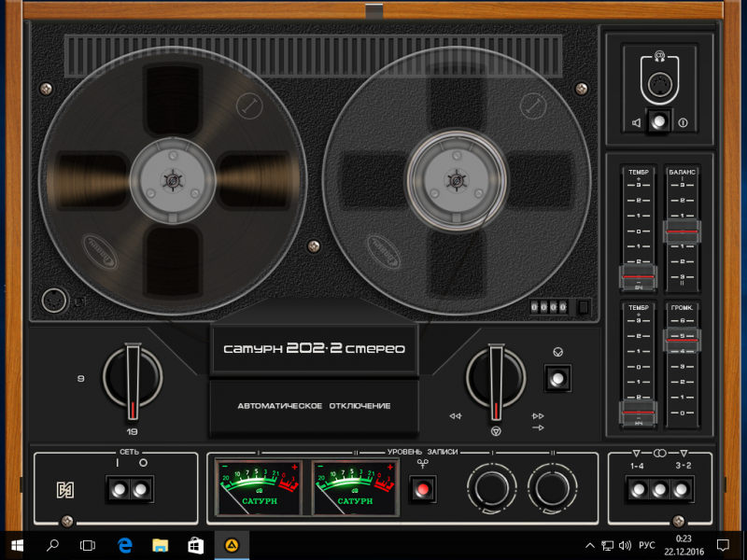The width and height of the screenshot is (747, 560).
Task: Open network status tray icon
Action: [x=607, y=545]
